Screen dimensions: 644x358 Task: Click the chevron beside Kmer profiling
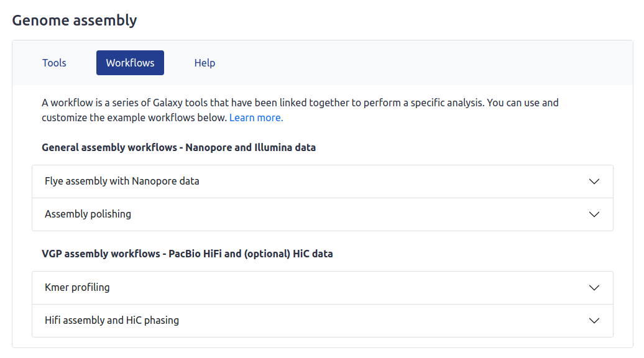(594, 288)
